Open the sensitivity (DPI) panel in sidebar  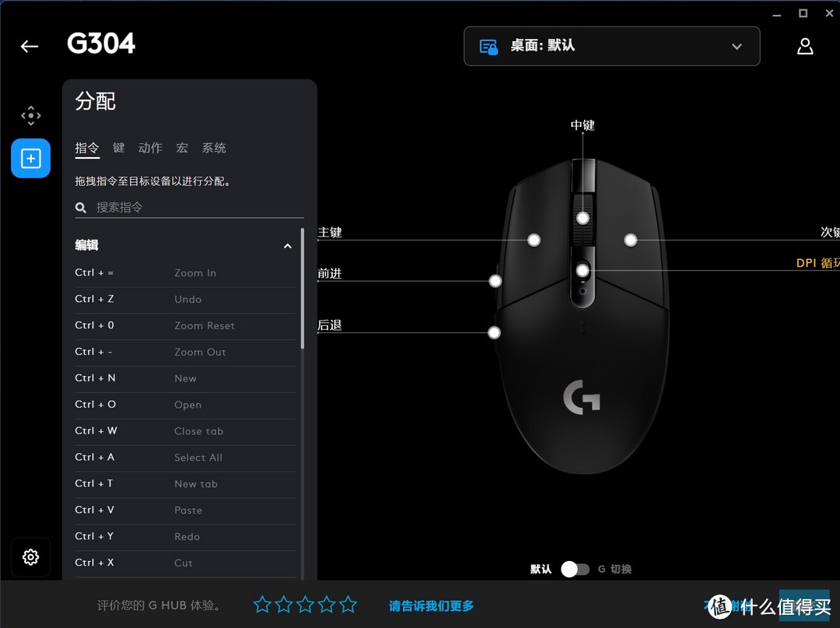pos(30,115)
